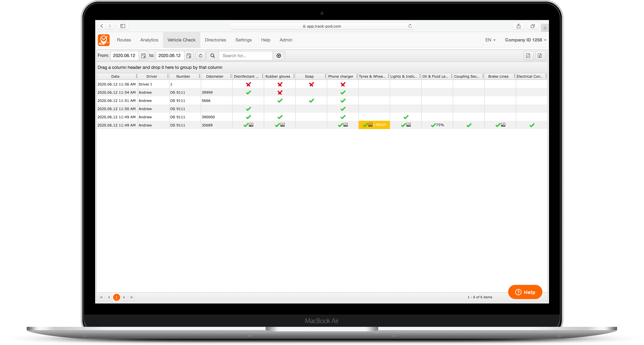Screen dimensions: 644x345
Task: Click the calendar icon next to To date
Action: pos(189,55)
